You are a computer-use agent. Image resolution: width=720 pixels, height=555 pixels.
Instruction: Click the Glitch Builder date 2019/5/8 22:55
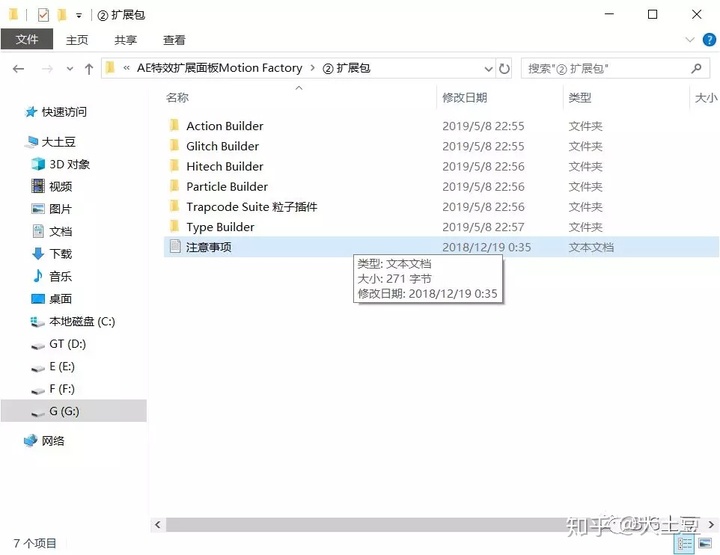(483, 146)
